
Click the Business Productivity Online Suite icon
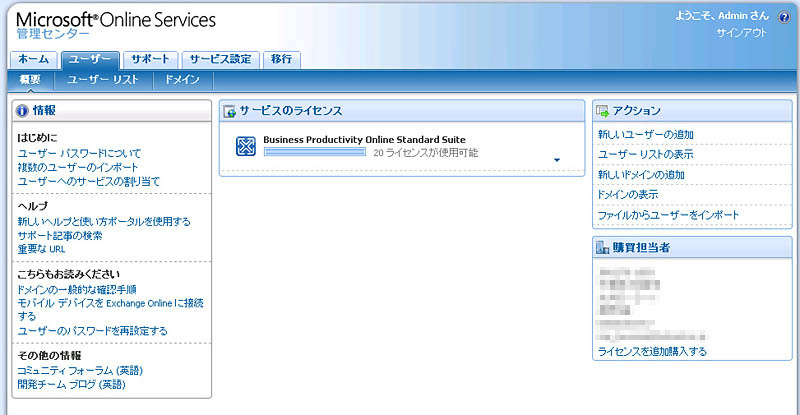tap(245, 146)
